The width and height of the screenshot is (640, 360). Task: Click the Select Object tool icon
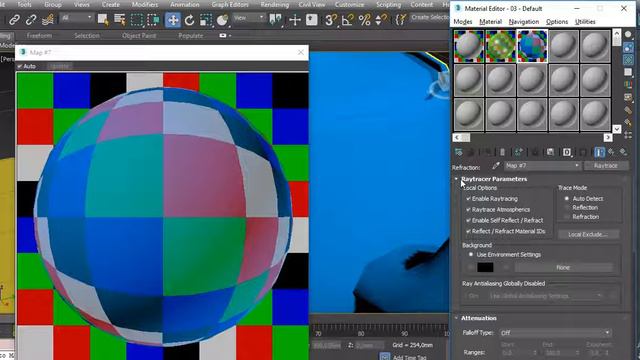[x=103, y=20]
